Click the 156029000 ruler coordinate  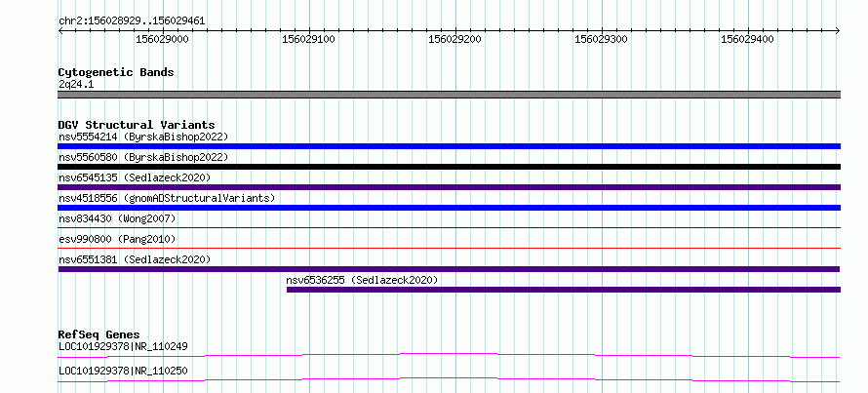162,40
